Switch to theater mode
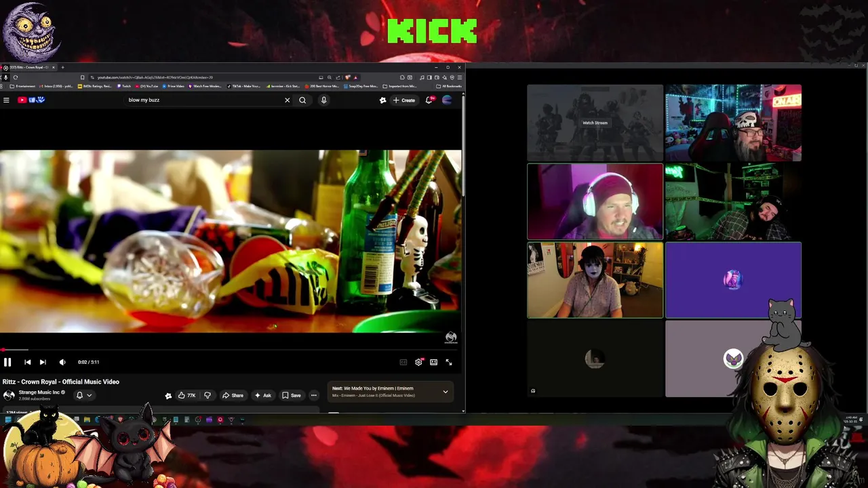The image size is (868, 488). 433,362
